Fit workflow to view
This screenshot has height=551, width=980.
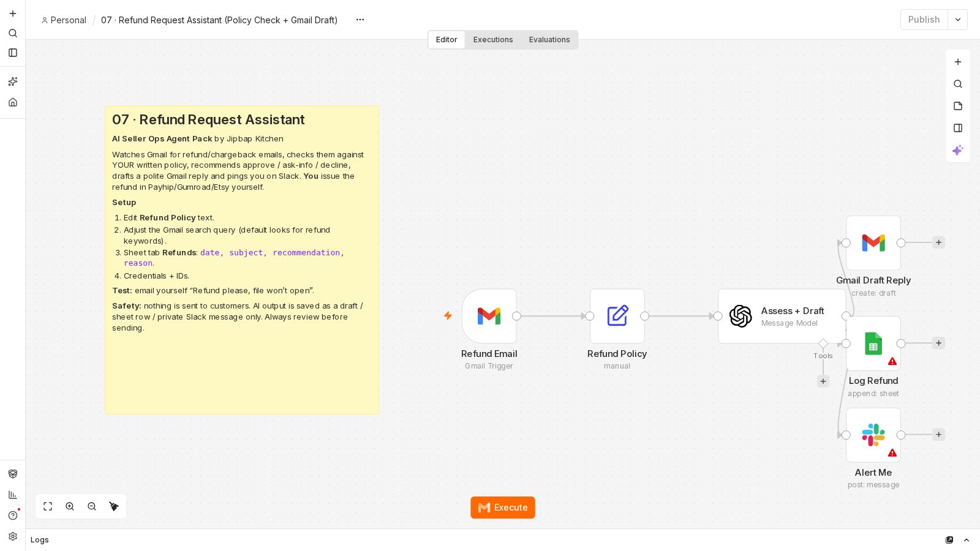click(x=48, y=506)
